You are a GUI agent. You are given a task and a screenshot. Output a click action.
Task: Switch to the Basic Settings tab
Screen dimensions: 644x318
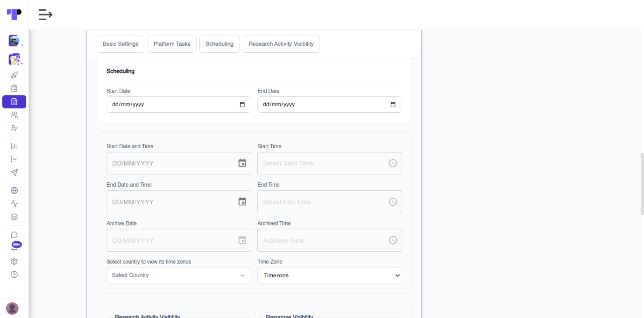pos(120,44)
